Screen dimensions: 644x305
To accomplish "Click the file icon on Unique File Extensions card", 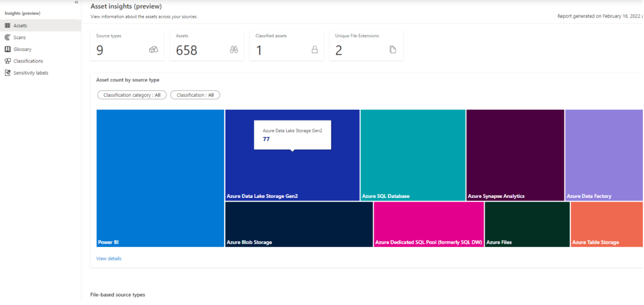I will [x=393, y=50].
